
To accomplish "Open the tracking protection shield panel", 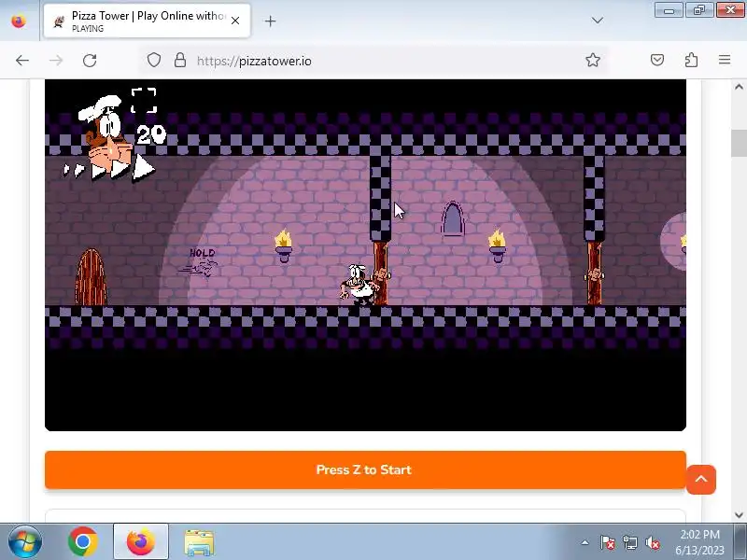I will (x=153, y=61).
